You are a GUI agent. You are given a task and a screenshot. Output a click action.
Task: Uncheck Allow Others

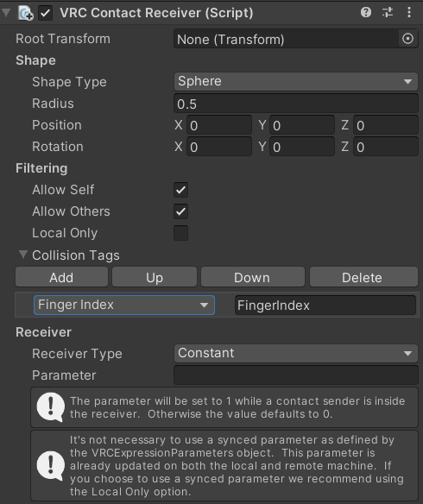point(180,211)
